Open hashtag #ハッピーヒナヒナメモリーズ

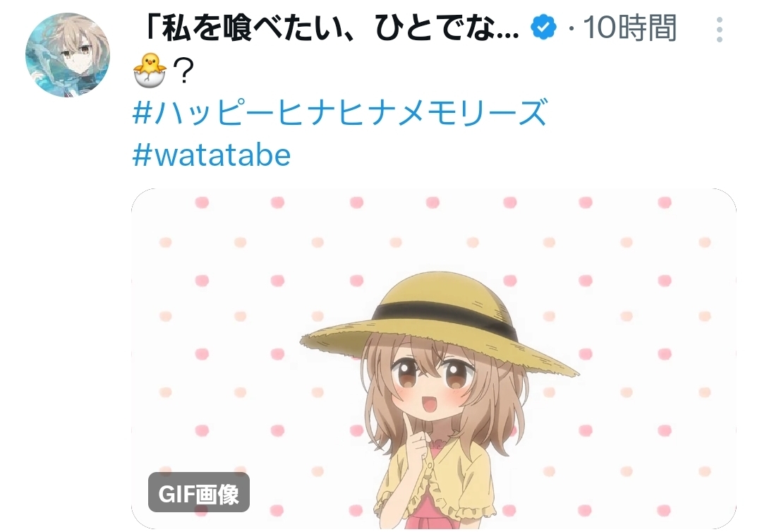[x=340, y=113]
